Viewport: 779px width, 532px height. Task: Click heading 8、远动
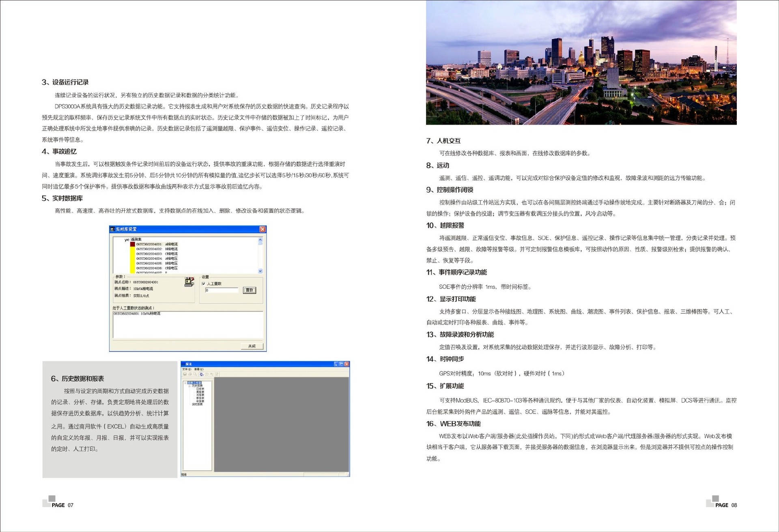pos(438,165)
